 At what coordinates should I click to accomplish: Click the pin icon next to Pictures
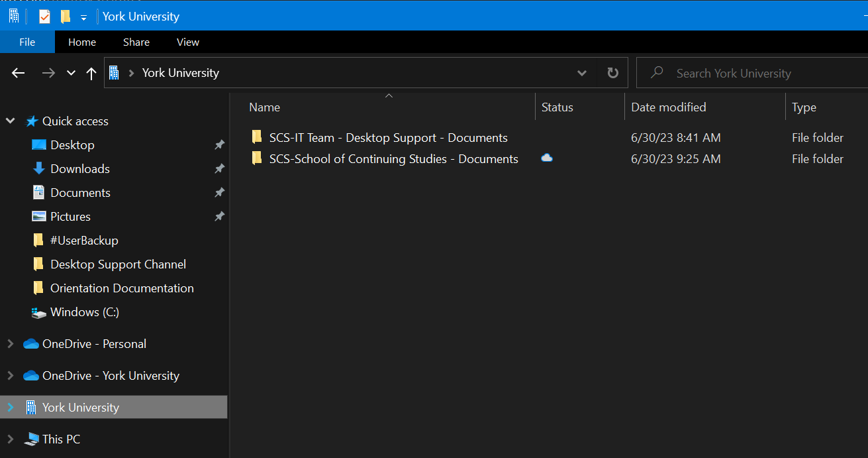tap(219, 216)
